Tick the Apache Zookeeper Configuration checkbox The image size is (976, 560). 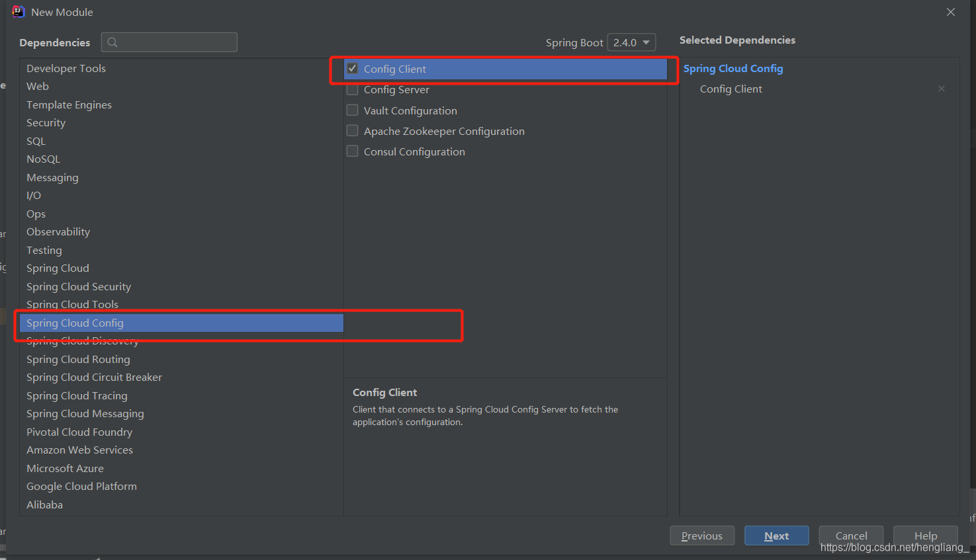point(353,130)
